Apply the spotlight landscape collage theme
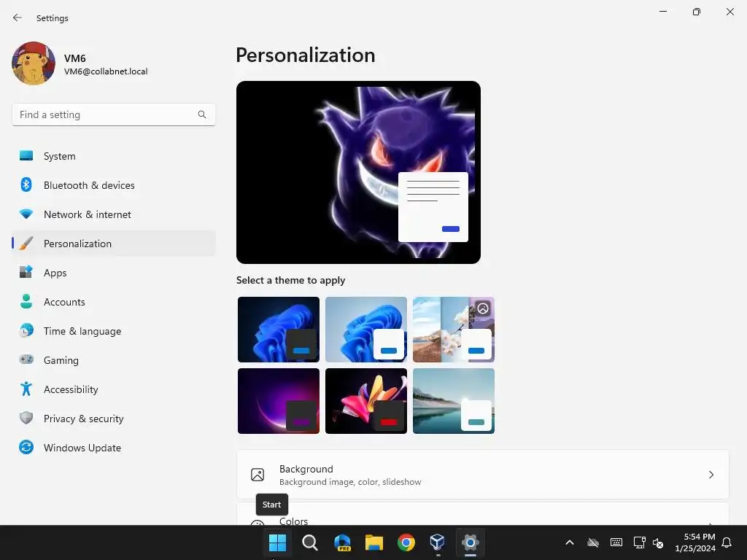Image resolution: width=747 pixels, height=560 pixels. click(x=454, y=330)
